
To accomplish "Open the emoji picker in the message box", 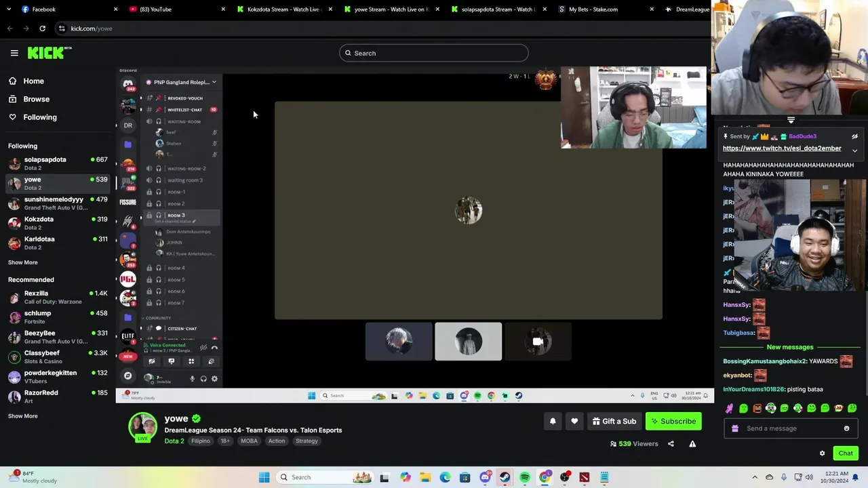I will (x=846, y=428).
